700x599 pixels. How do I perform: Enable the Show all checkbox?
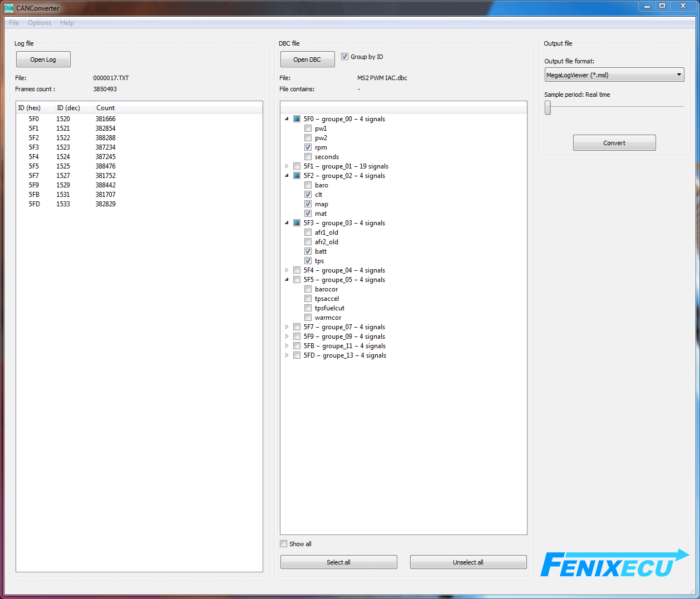pyautogui.click(x=284, y=544)
